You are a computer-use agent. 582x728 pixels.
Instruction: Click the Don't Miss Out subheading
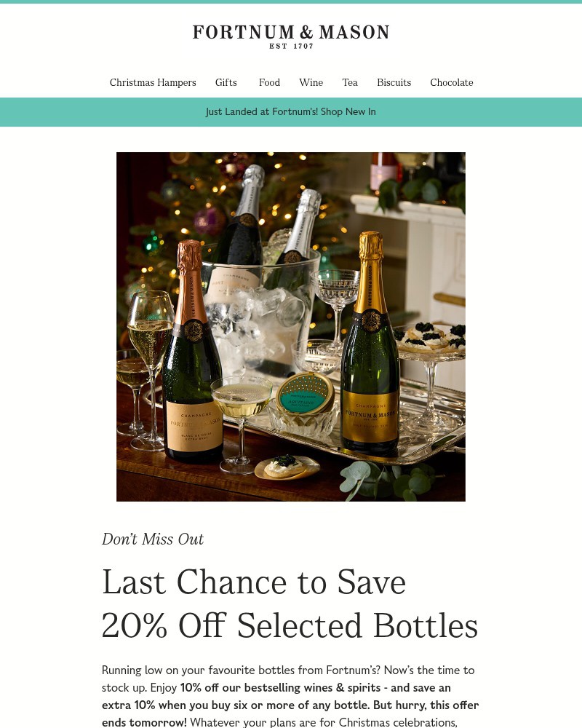point(153,539)
